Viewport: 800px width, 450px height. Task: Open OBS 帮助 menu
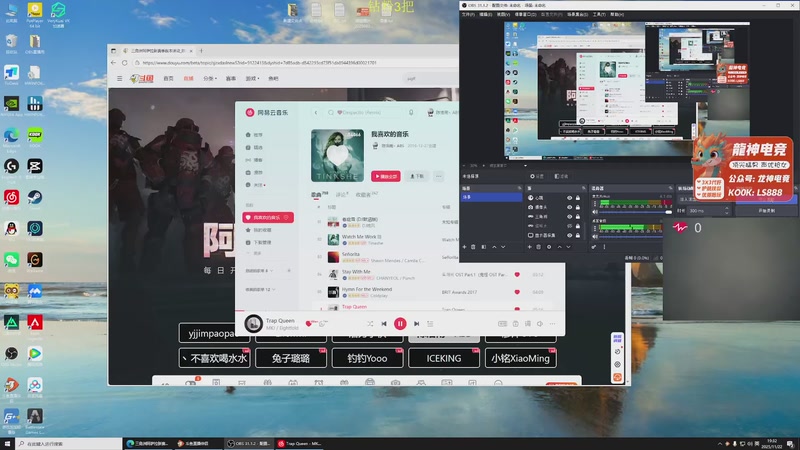coord(617,14)
